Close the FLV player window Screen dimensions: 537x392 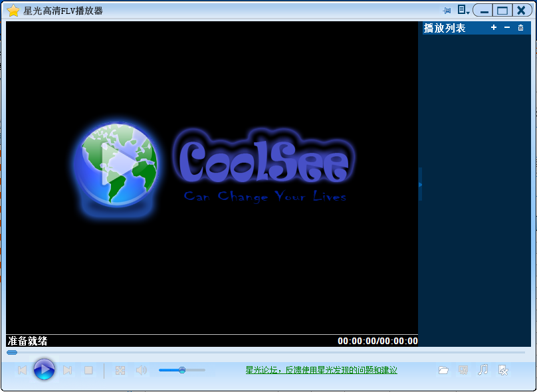click(522, 11)
